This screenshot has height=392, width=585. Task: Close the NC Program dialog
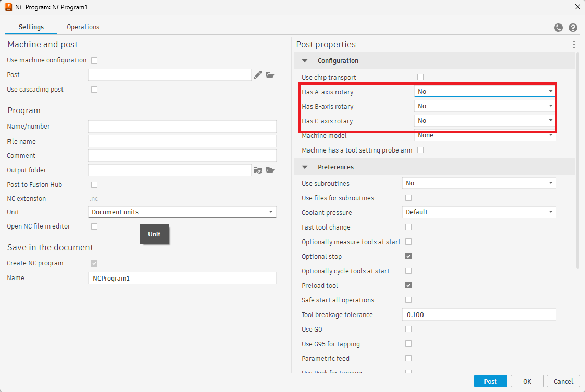[x=577, y=7]
